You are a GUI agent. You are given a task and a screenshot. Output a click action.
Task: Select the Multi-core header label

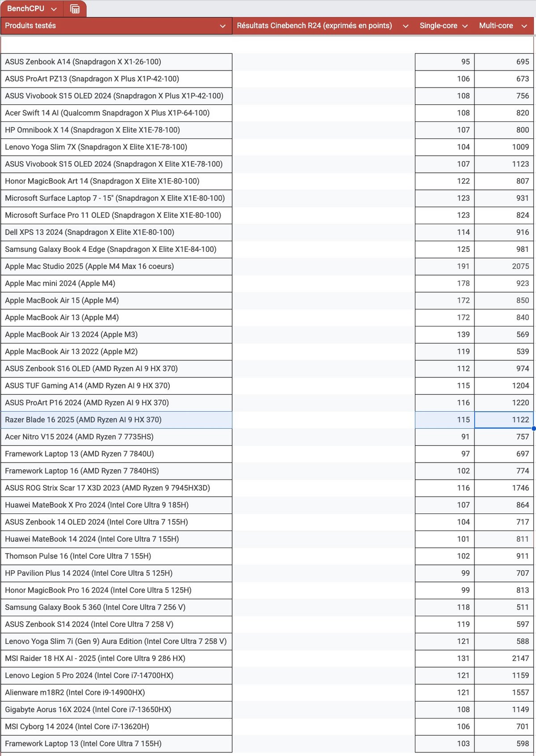coord(496,26)
